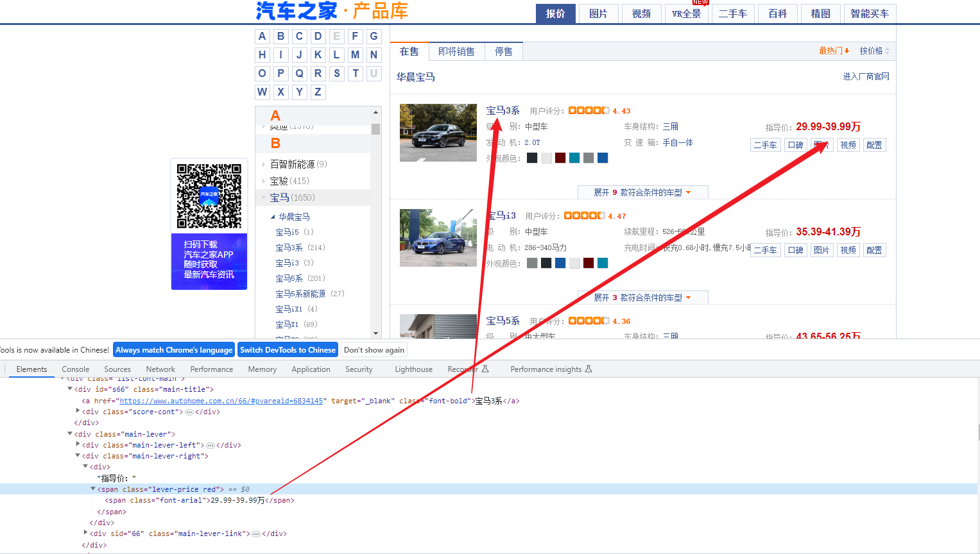The image size is (980, 554).
Task: Open the 百科 navigation tab
Action: pyautogui.click(x=777, y=13)
